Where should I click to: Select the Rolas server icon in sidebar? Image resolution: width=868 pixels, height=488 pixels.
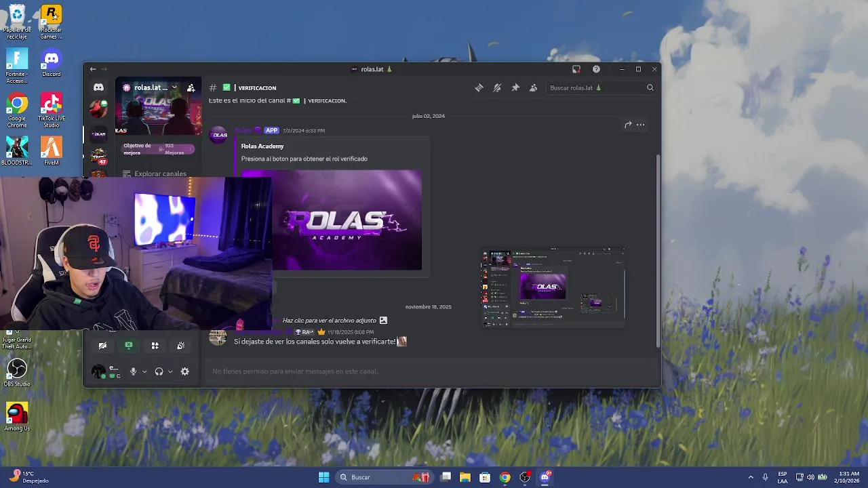(99, 134)
